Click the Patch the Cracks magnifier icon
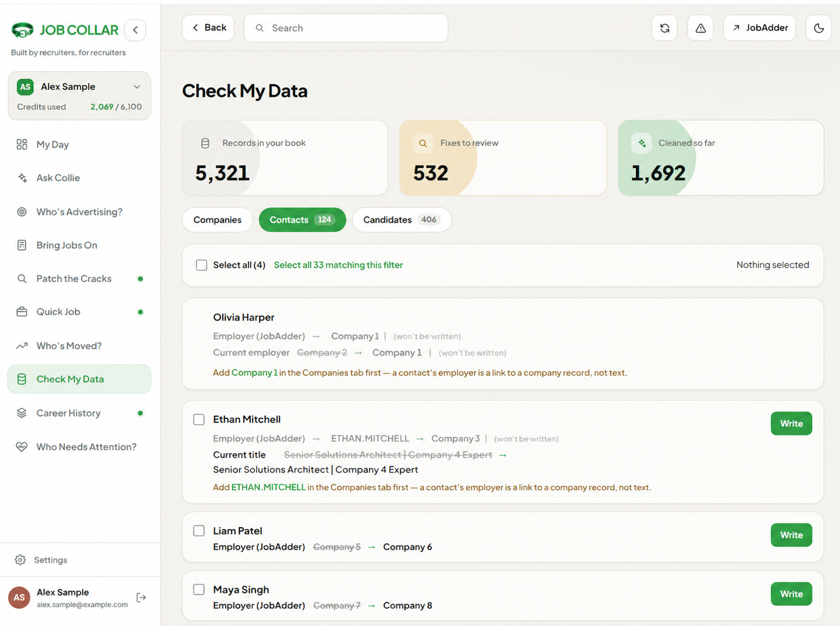Screen dimensions: 840x626 [x=22, y=279]
